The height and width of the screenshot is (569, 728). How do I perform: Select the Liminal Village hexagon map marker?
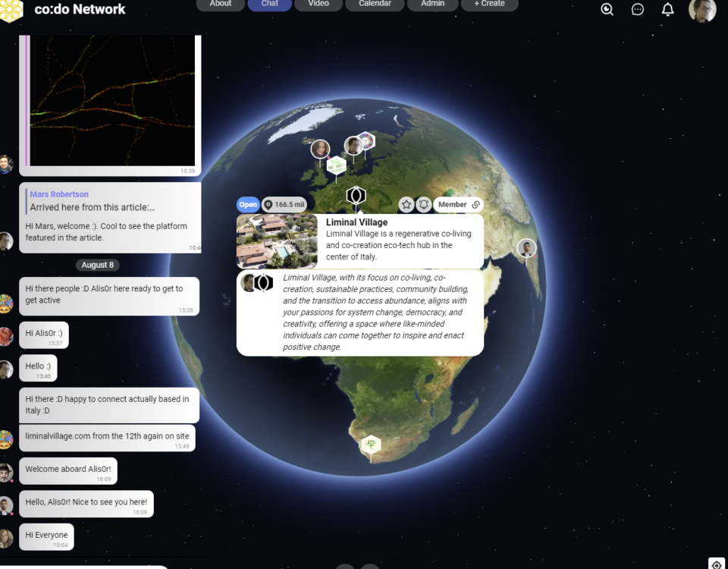tap(356, 196)
